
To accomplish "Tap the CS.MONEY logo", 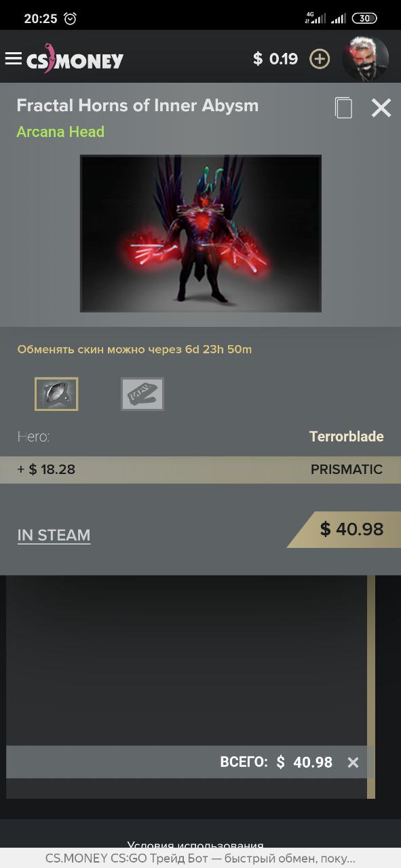I will (x=75, y=60).
